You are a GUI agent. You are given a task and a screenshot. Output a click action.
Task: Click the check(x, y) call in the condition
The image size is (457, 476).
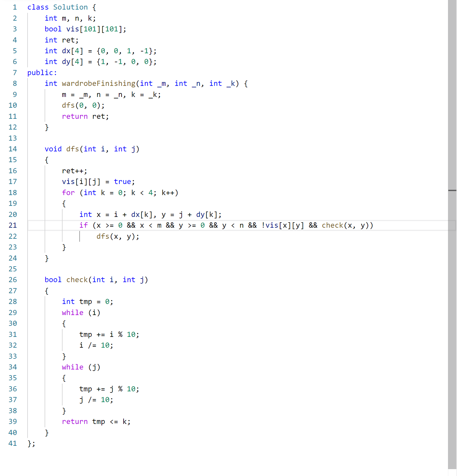pyautogui.click(x=345, y=225)
